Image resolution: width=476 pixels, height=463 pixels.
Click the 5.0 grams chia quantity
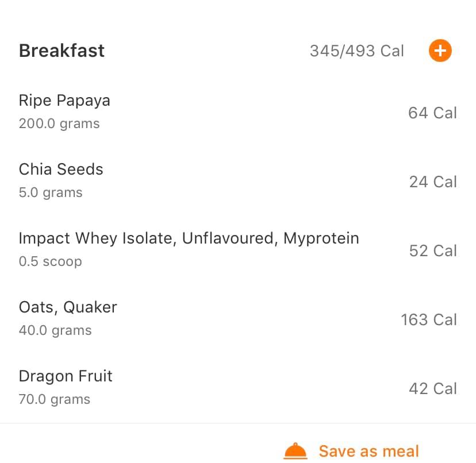pos(51,192)
